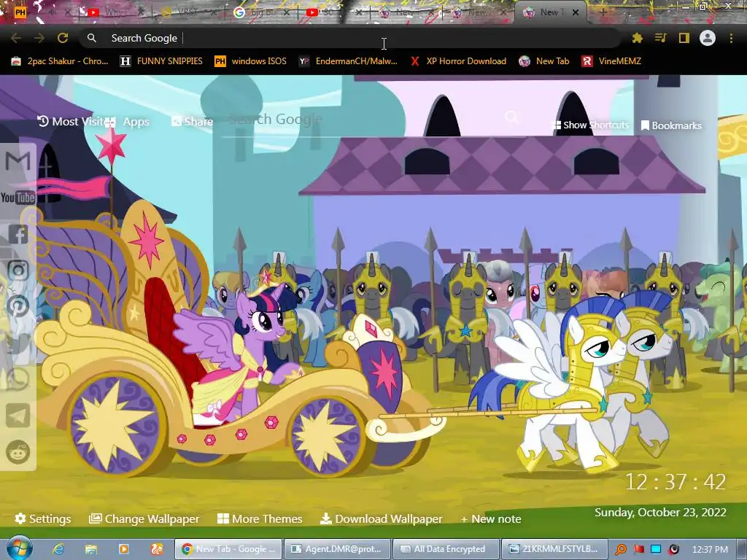Click the taskbar clock 12:37 PM
Screen dimensions: 747x560
pyautogui.click(x=710, y=550)
